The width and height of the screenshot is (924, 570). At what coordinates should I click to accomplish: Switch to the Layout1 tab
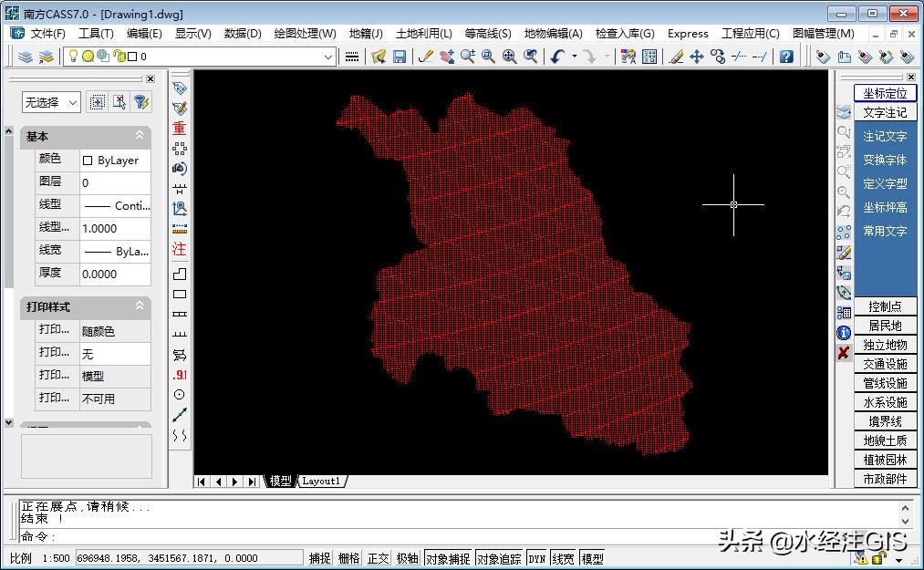(321, 482)
